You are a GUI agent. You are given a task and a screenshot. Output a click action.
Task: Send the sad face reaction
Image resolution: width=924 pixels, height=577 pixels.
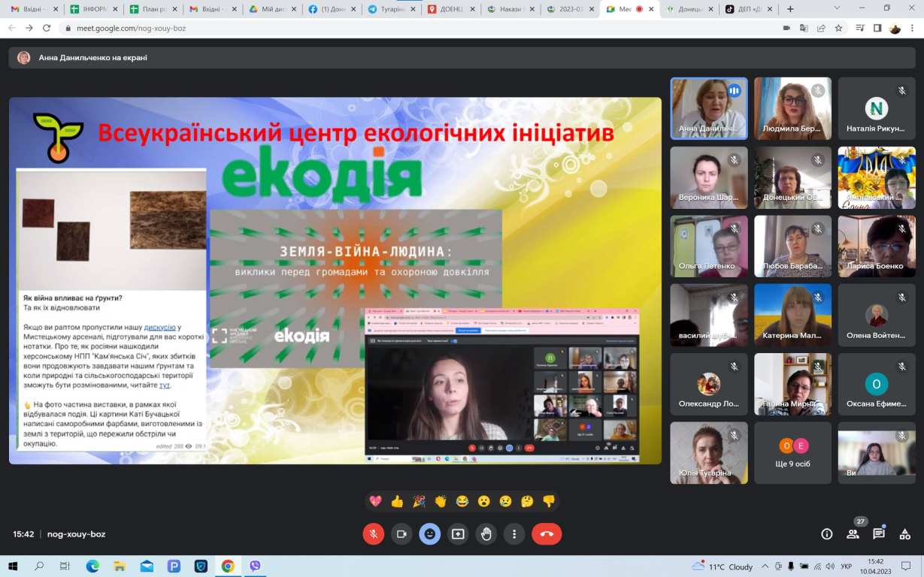pyautogui.click(x=505, y=501)
